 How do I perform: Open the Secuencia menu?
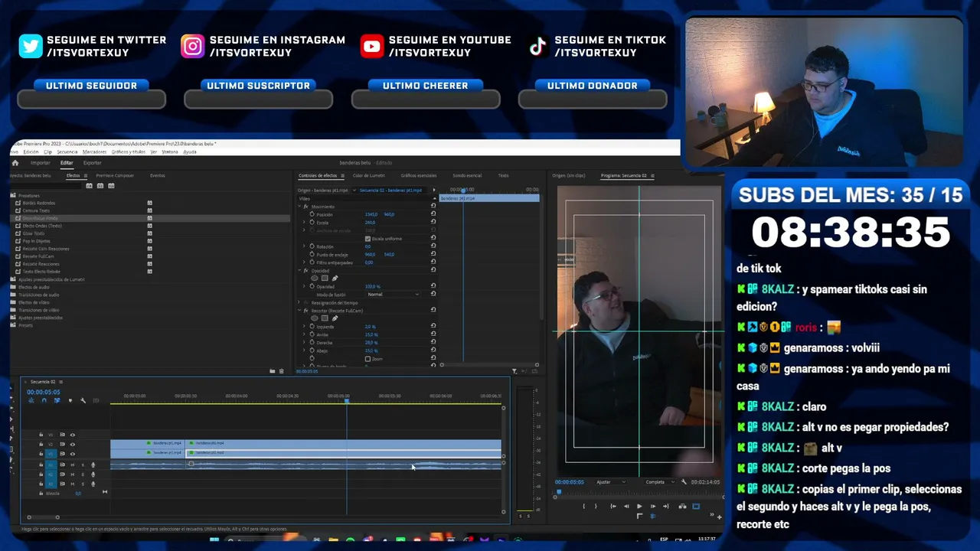[67, 152]
